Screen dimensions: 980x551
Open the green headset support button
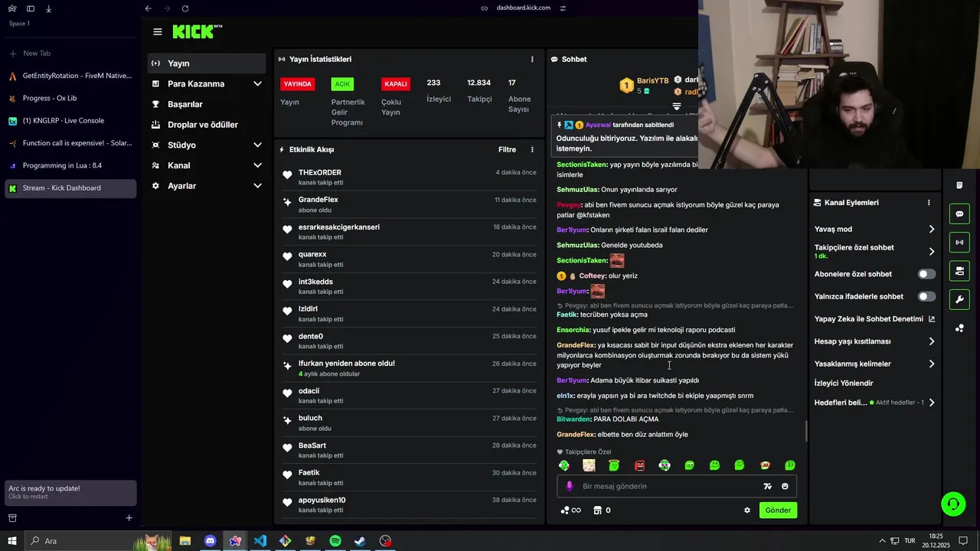coord(953,504)
